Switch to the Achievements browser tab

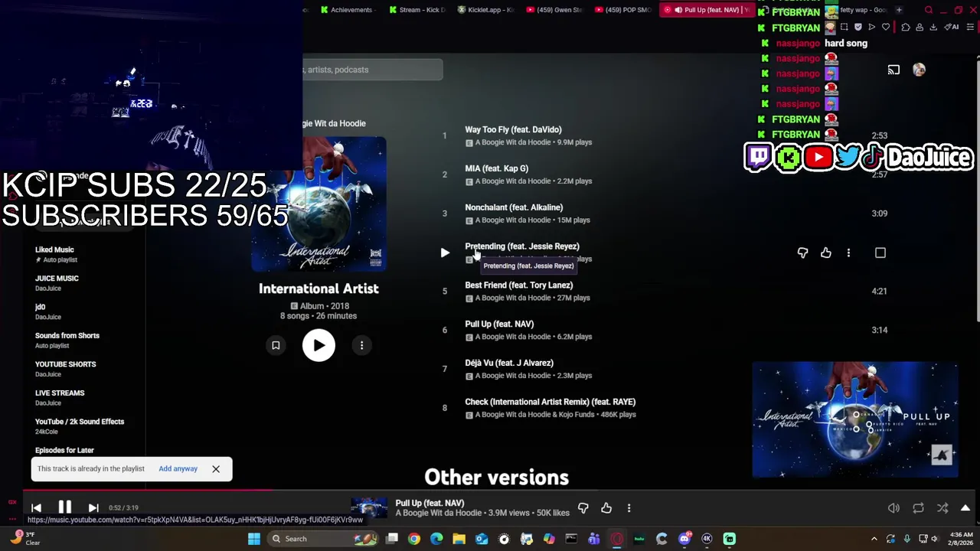point(346,10)
